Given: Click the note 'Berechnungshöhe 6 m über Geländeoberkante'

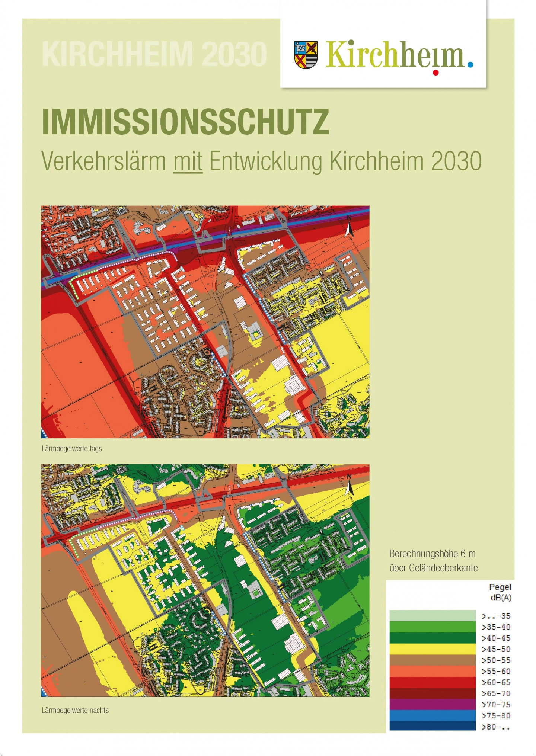Looking at the screenshot, I should point(433,561).
